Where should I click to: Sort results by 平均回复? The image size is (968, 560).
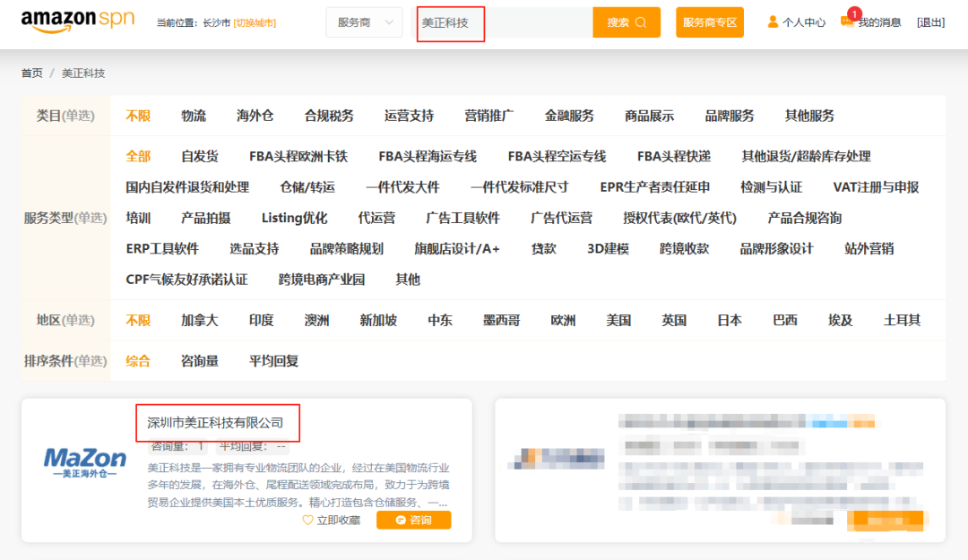tap(273, 361)
